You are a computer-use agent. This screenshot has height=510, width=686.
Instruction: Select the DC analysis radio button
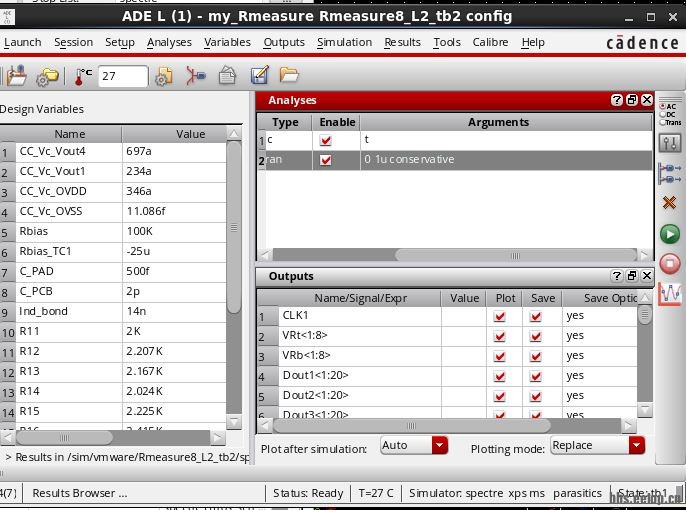click(662, 115)
